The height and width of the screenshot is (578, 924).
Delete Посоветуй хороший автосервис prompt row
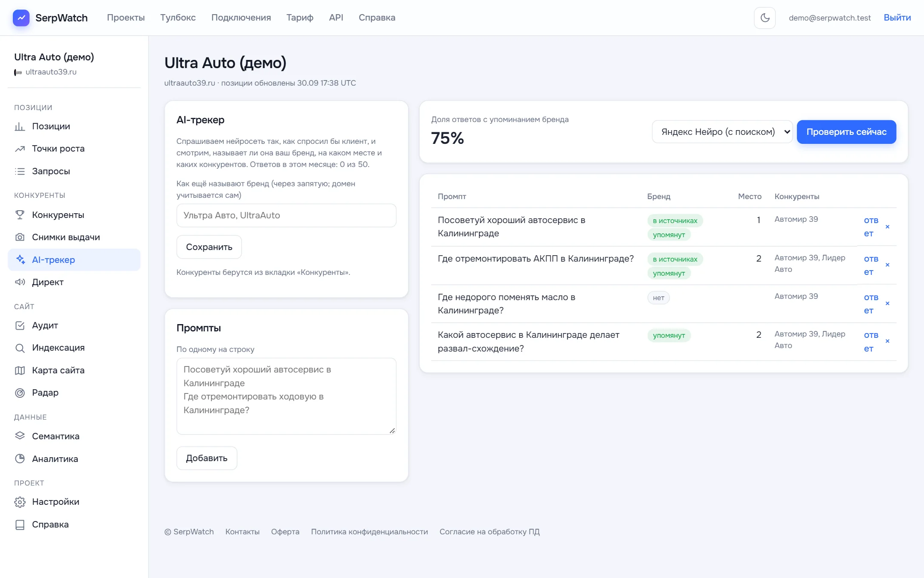point(888,227)
